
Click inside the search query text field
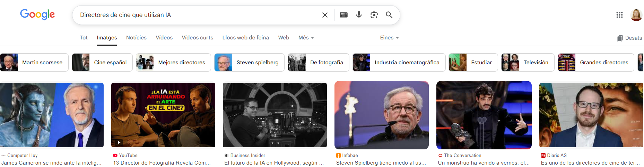click(194, 15)
